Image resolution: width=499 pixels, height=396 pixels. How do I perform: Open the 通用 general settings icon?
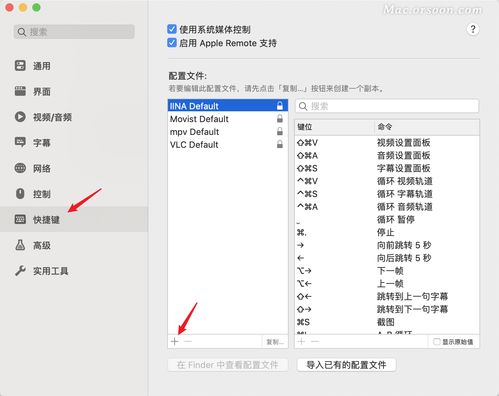pyautogui.click(x=20, y=65)
